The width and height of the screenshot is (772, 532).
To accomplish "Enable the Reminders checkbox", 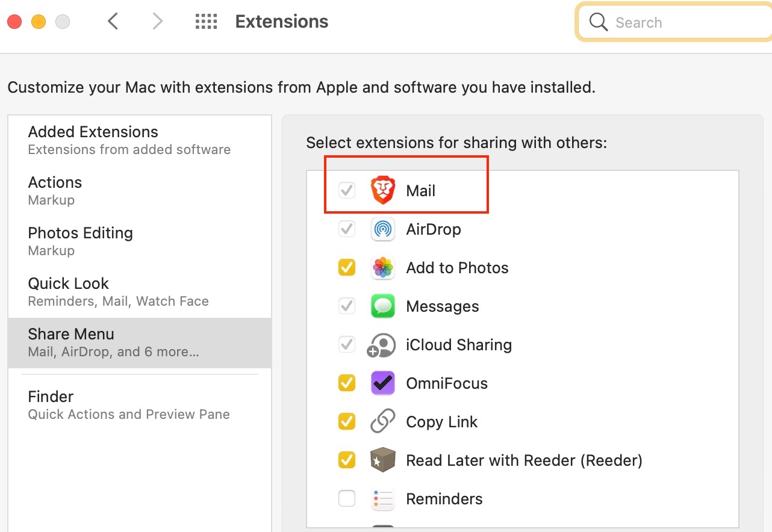I will tap(347, 499).
